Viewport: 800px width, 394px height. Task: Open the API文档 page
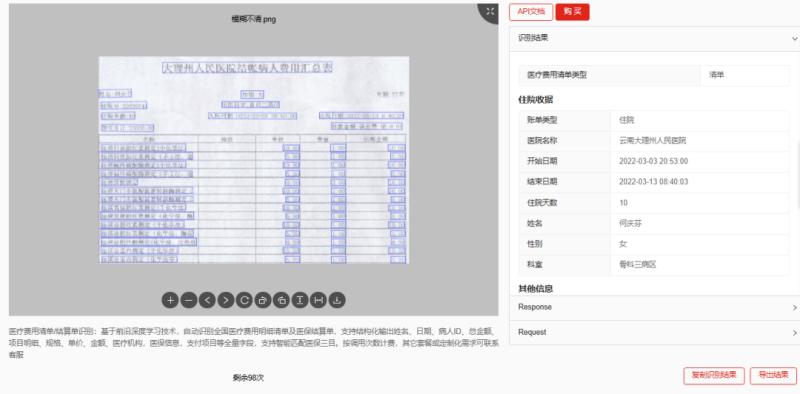point(531,12)
